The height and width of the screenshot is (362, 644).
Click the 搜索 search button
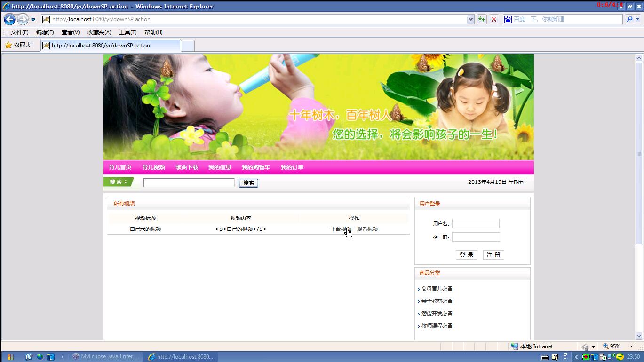click(248, 183)
